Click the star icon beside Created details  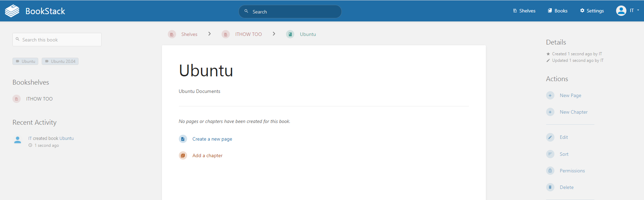(x=548, y=54)
